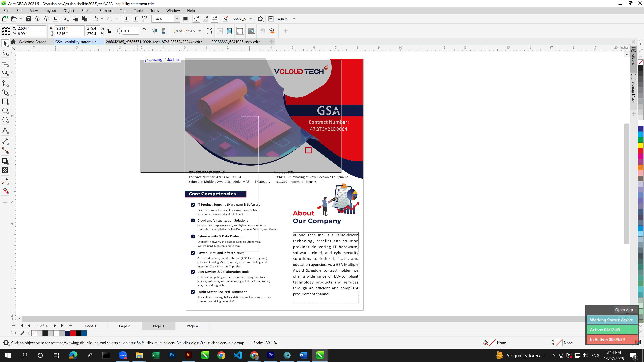
Task: Open the Open-file dropdown arrow
Action: click(20, 19)
